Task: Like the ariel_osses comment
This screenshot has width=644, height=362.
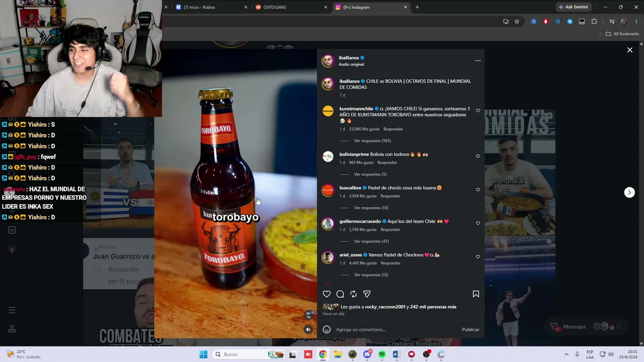Action: pos(478,256)
